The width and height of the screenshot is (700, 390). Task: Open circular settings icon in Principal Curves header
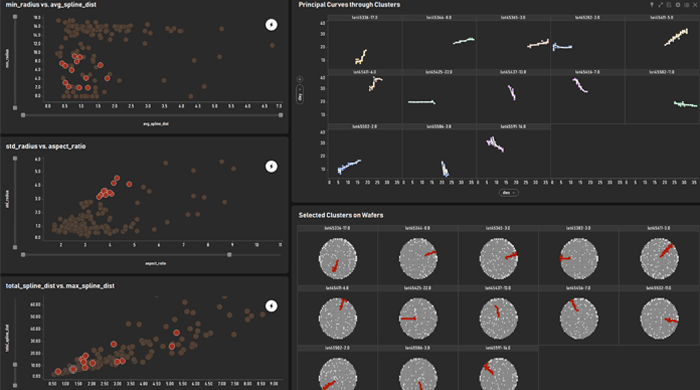pyautogui.click(x=678, y=4)
